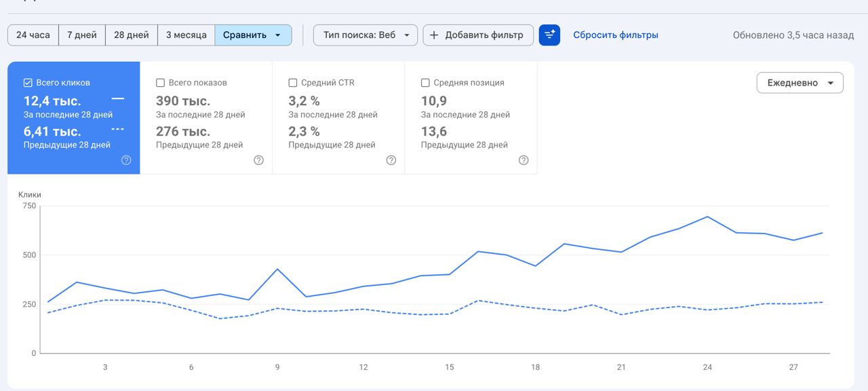868x391 pixels.
Task: Open the Ежедневно granularity dropdown
Action: point(800,83)
